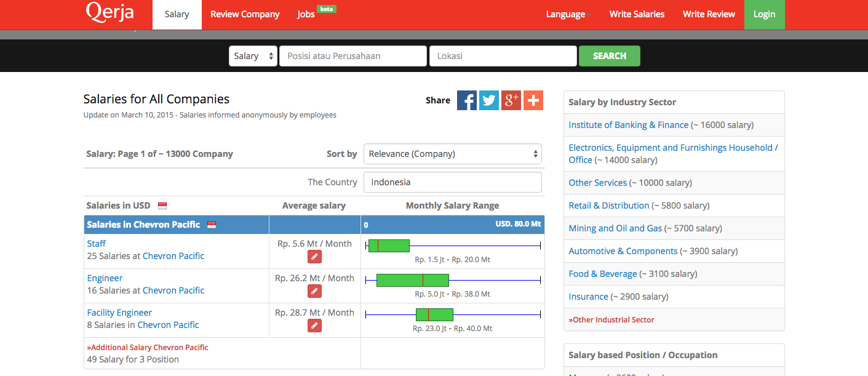Open Chevron Pacific link in Engineer row

pos(173,290)
